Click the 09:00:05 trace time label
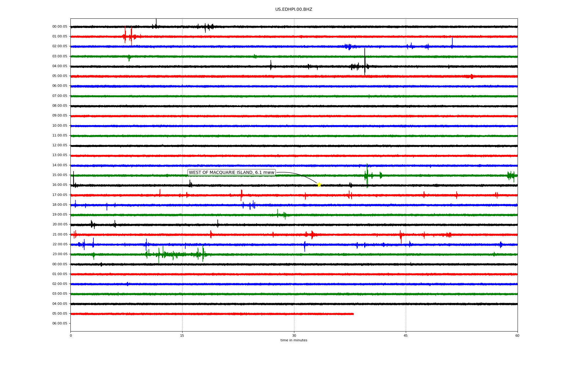The image size is (588, 368). tap(60, 116)
